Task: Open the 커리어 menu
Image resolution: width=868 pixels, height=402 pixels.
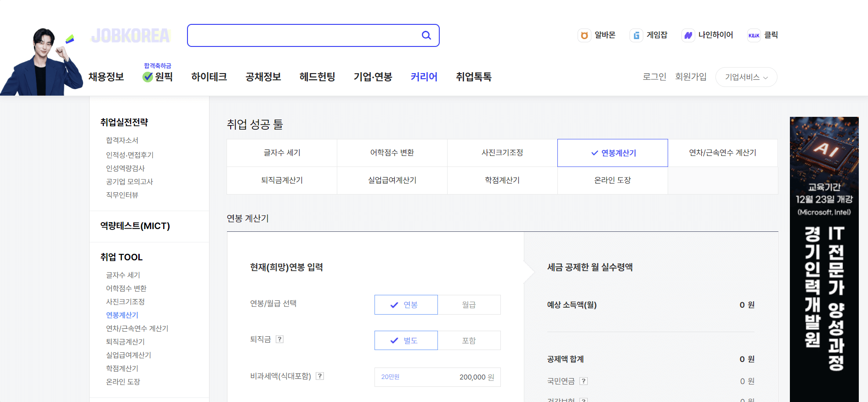Action: click(424, 77)
